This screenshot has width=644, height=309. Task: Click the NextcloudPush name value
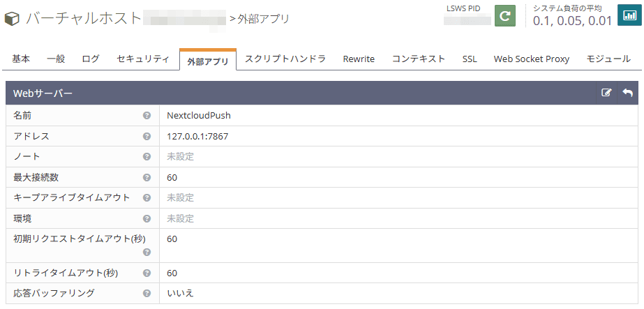tap(198, 116)
